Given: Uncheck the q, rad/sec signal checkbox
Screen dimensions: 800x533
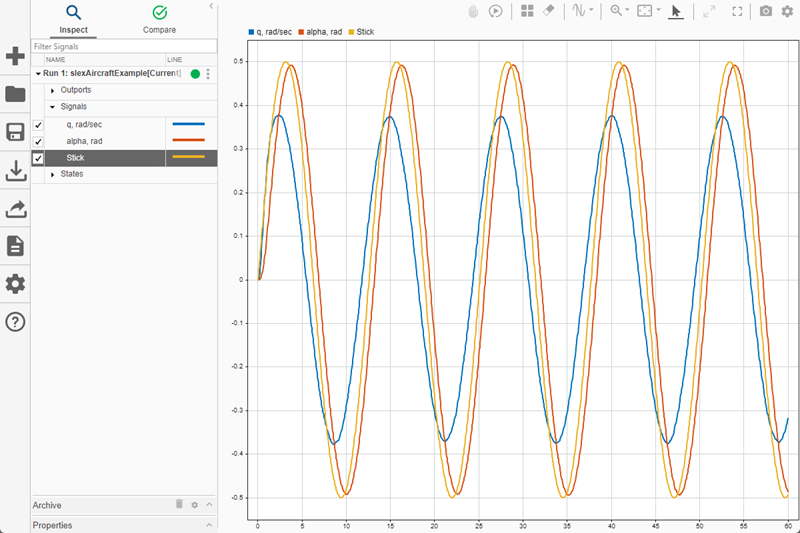Looking at the screenshot, I should point(38,125).
